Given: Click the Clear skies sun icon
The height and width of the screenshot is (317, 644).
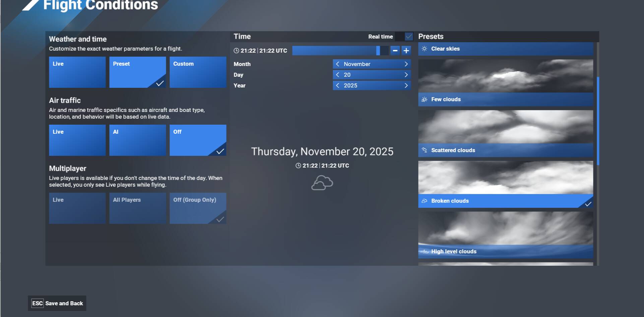Looking at the screenshot, I should coord(424,49).
